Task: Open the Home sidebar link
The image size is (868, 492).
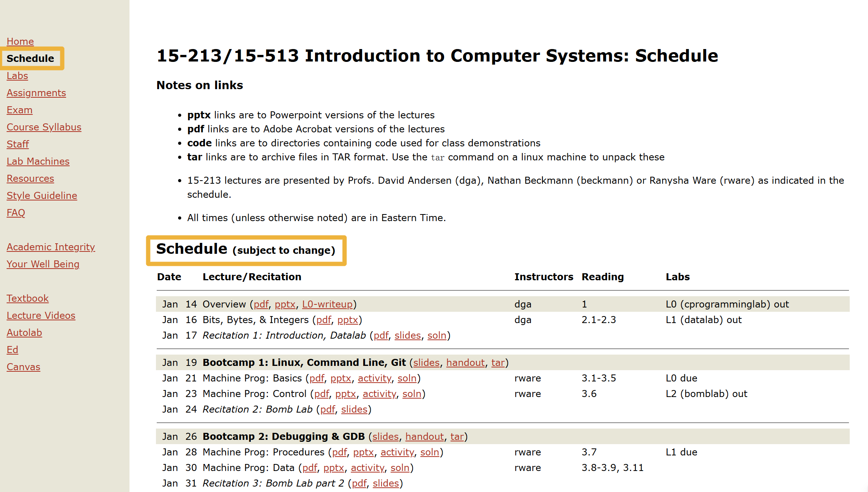Action: (20, 41)
